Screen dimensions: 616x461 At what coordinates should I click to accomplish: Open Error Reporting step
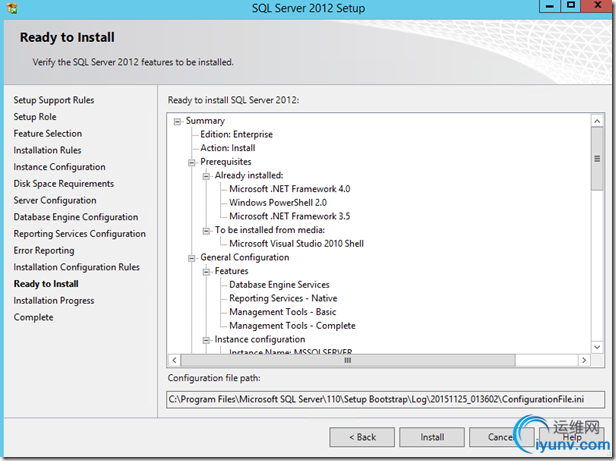point(44,250)
